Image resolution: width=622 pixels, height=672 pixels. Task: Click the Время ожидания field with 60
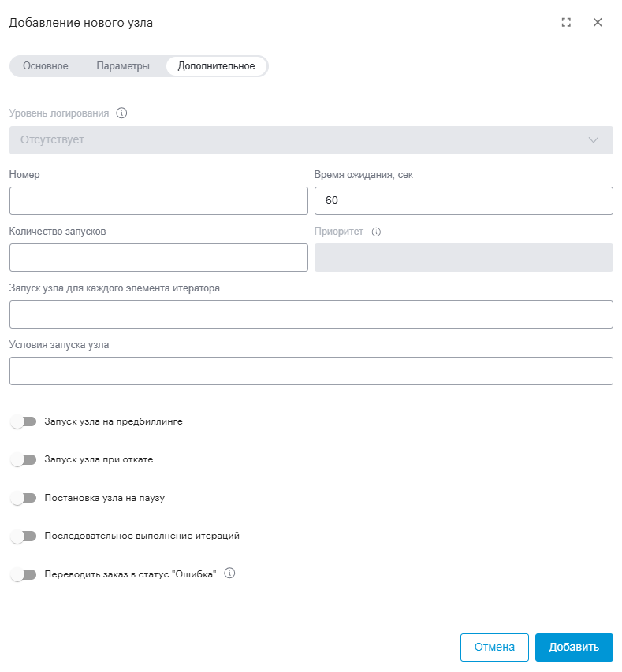[464, 201]
